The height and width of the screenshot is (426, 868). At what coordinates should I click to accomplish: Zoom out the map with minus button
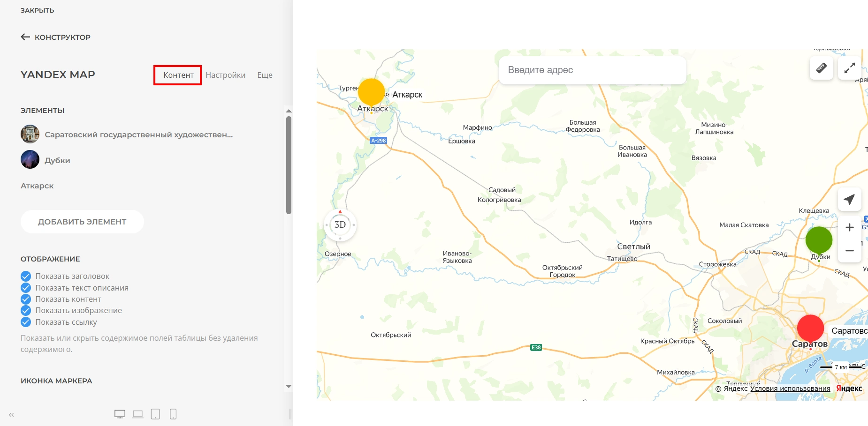click(849, 251)
